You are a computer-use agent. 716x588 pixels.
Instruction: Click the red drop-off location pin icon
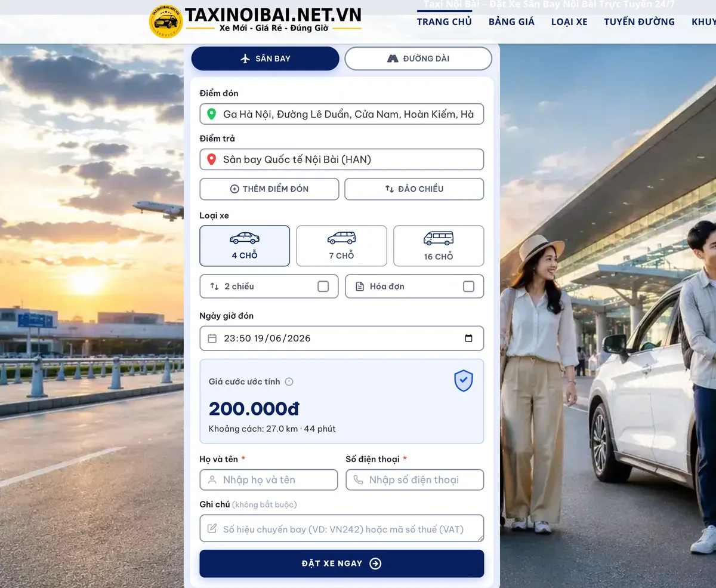(x=211, y=159)
